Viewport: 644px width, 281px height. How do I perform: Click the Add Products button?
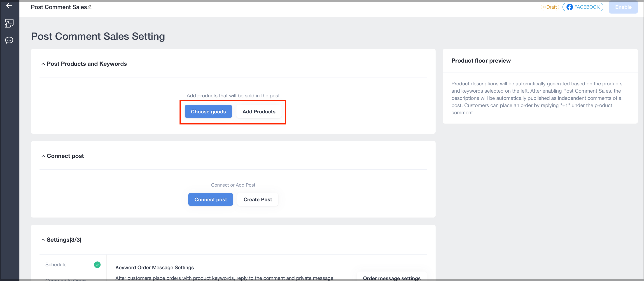[259, 112]
